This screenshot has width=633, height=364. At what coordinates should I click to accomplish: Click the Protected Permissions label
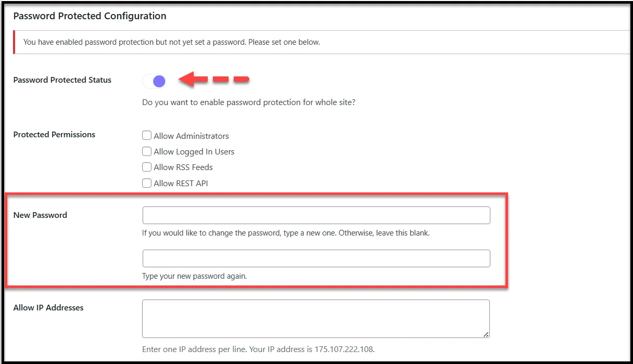click(54, 134)
